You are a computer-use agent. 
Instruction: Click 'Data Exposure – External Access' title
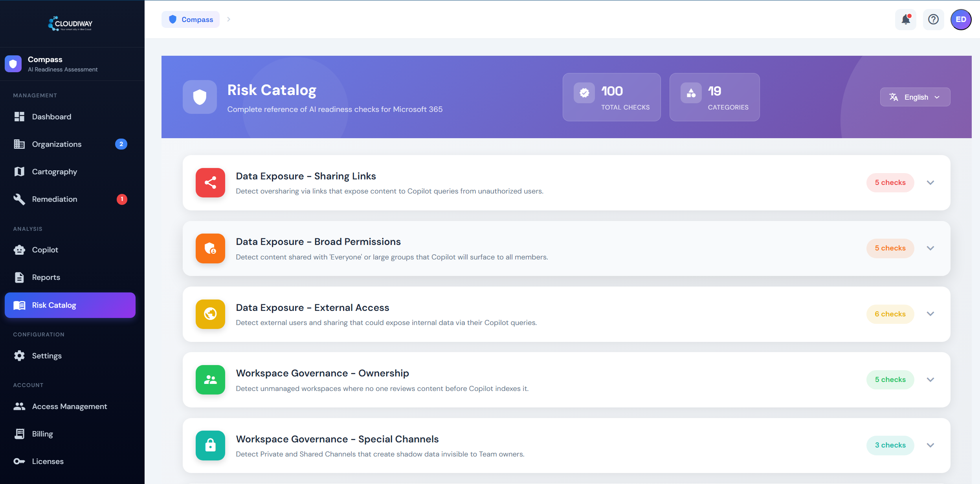pos(312,308)
